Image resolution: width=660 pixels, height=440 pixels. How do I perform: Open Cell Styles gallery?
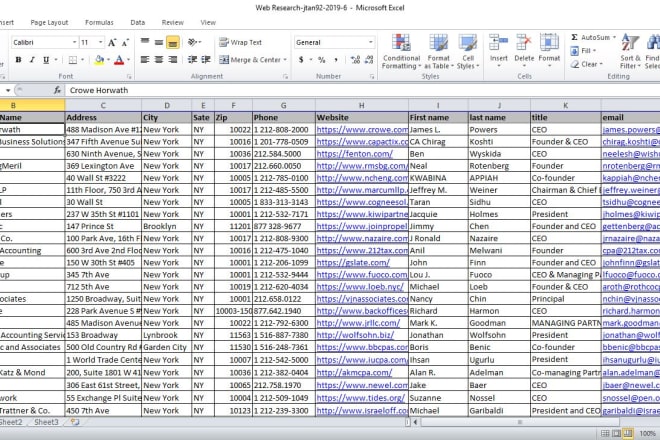click(468, 51)
